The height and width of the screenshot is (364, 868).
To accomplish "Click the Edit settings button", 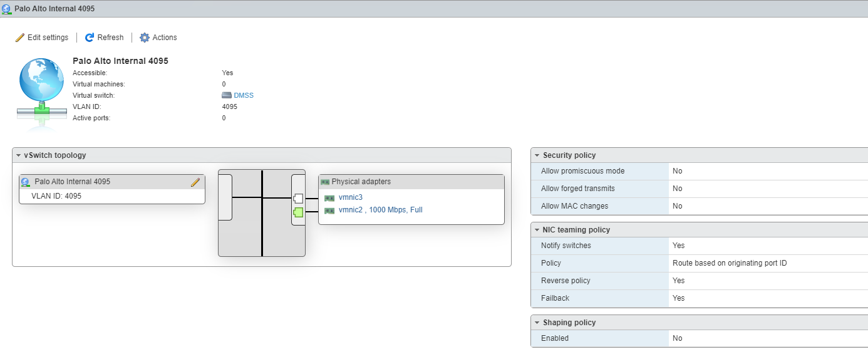I will click(42, 38).
